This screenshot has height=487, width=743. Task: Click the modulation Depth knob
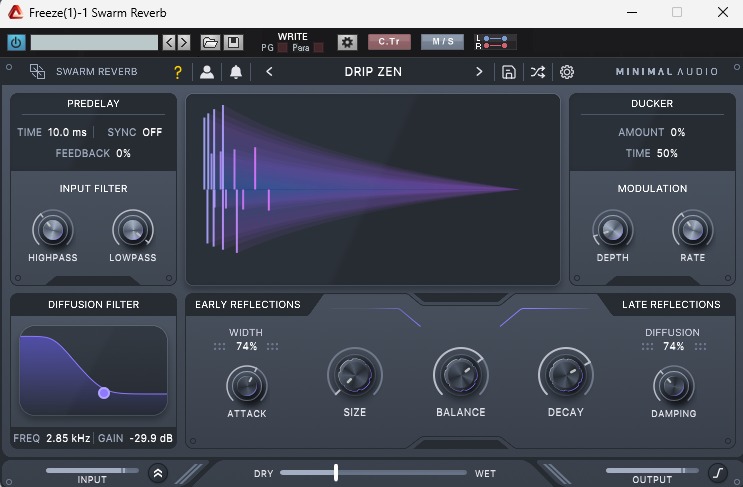613,230
